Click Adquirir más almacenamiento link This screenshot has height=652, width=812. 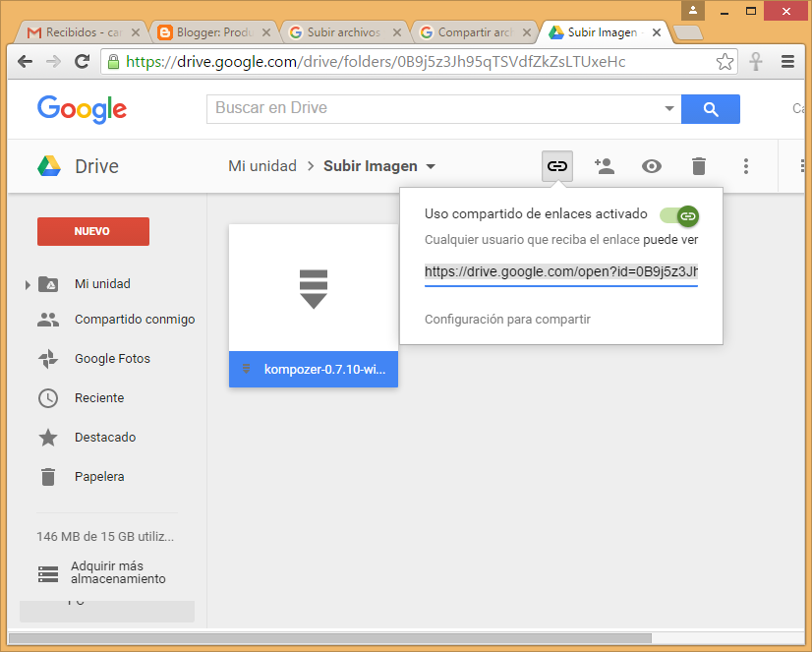pos(118,572)
